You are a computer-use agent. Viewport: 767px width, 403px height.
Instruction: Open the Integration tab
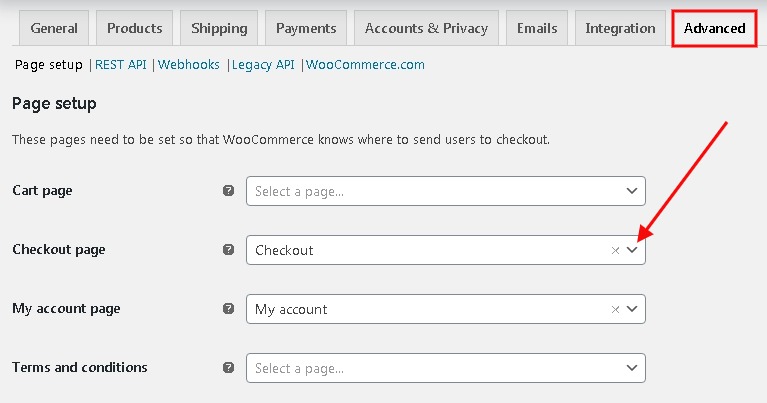tap(620, 28)
